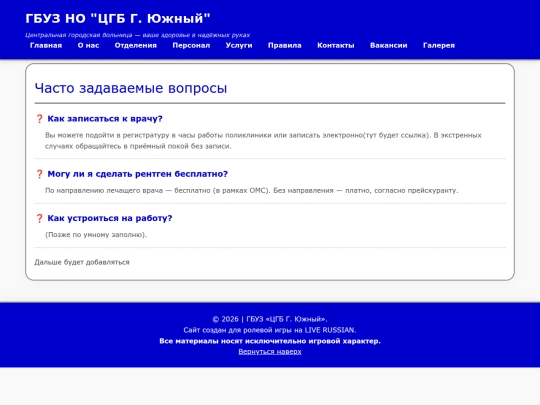Click the heading Часто задаваемые вопросы
This screenshot has width=540, height=405.
click(x=131, y=88)
